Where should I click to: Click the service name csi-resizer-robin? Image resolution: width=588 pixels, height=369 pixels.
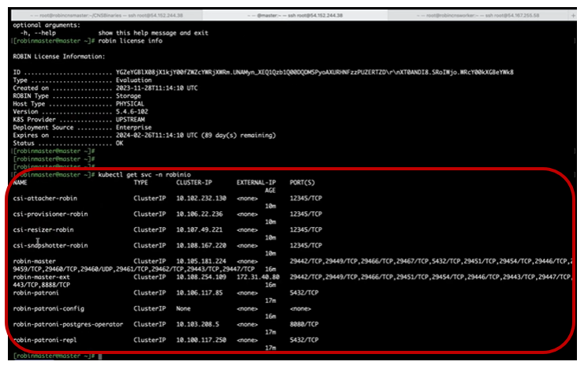43,229
